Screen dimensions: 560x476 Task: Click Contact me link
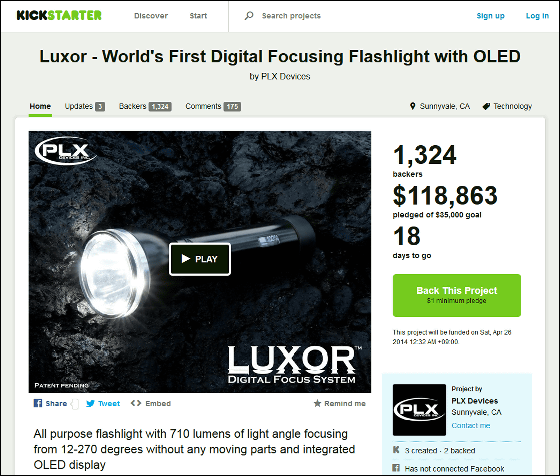coord(471,425)
